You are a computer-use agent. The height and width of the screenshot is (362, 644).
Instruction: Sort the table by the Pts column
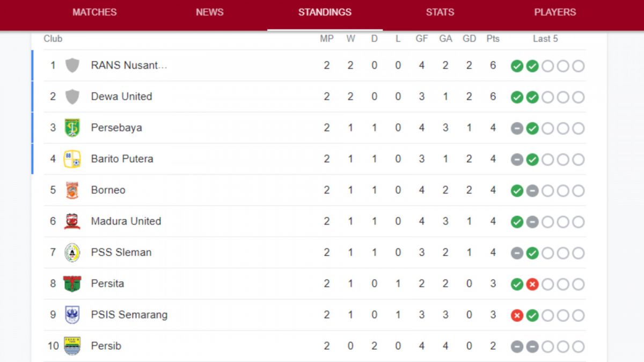pos(493,38)
